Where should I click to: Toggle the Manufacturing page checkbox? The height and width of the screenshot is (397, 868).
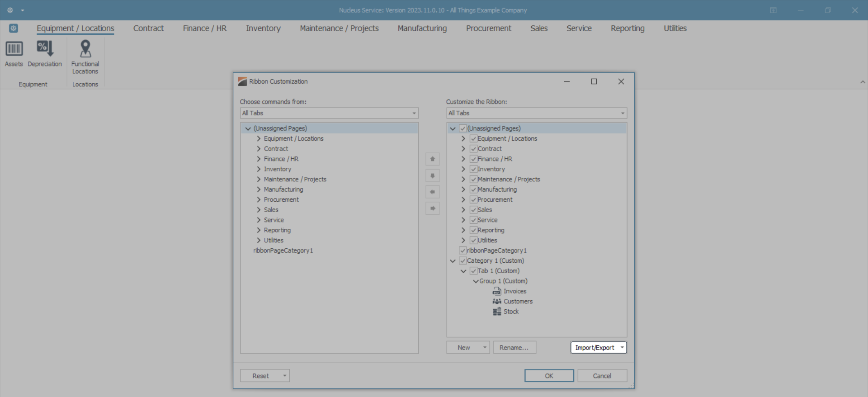click(x=473, y=189)
